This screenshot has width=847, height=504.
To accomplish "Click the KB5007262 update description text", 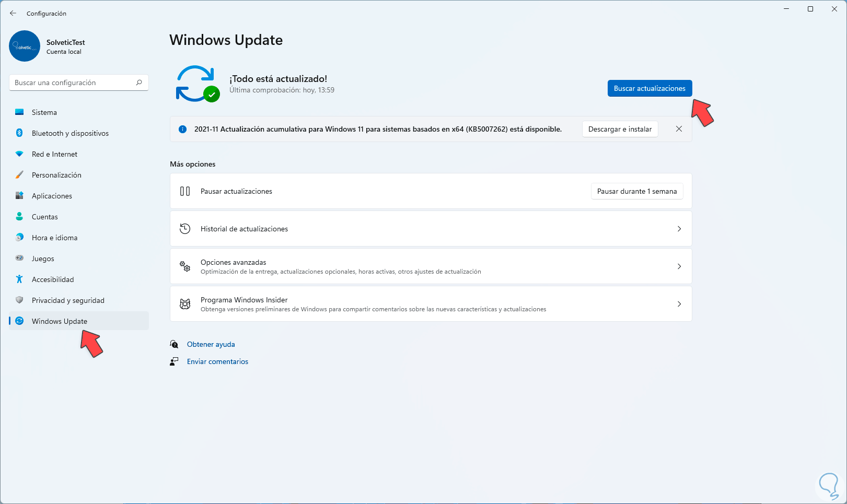I will [378, 129].
